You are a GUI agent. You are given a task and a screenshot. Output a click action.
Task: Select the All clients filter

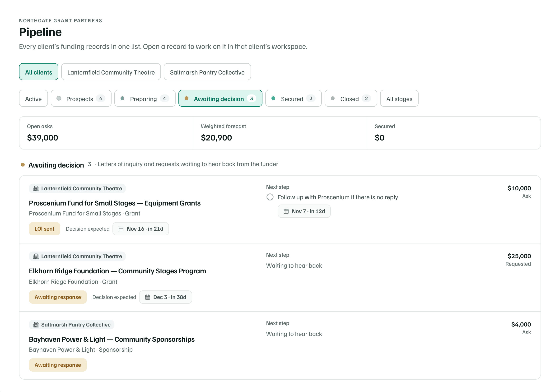[x=38, y=72]
